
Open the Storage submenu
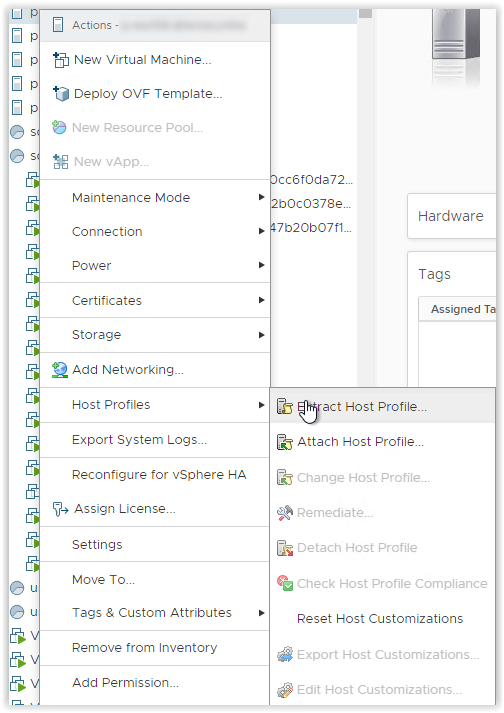click(155, 335)
